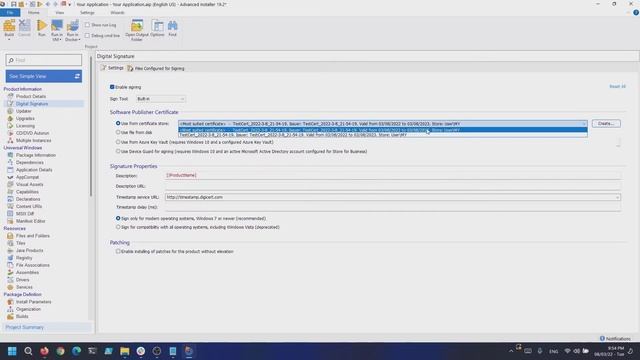The height and width of the screenshot is (360, 640).
Task: Click the See Simple View button
Action: click(x=44, y=76)
